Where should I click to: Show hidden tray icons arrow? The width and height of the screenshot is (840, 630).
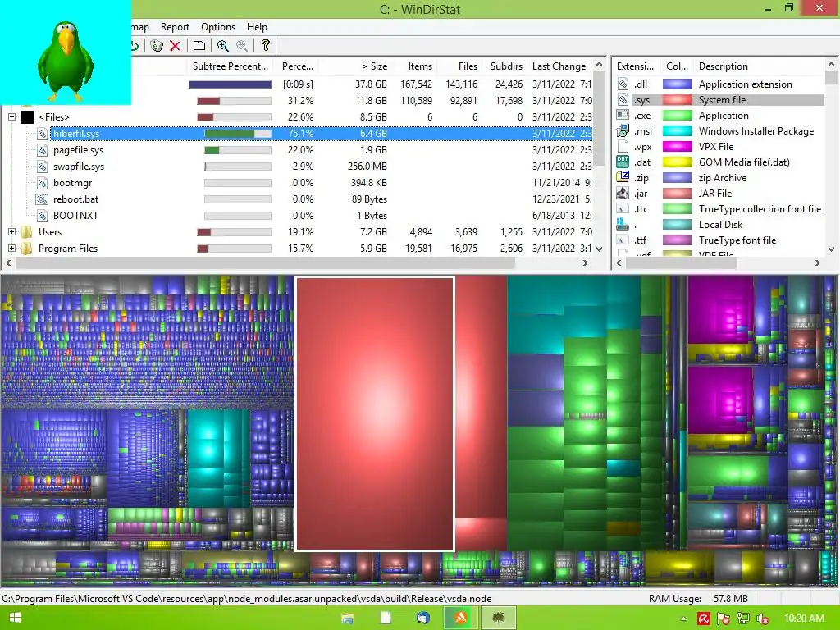684,619
